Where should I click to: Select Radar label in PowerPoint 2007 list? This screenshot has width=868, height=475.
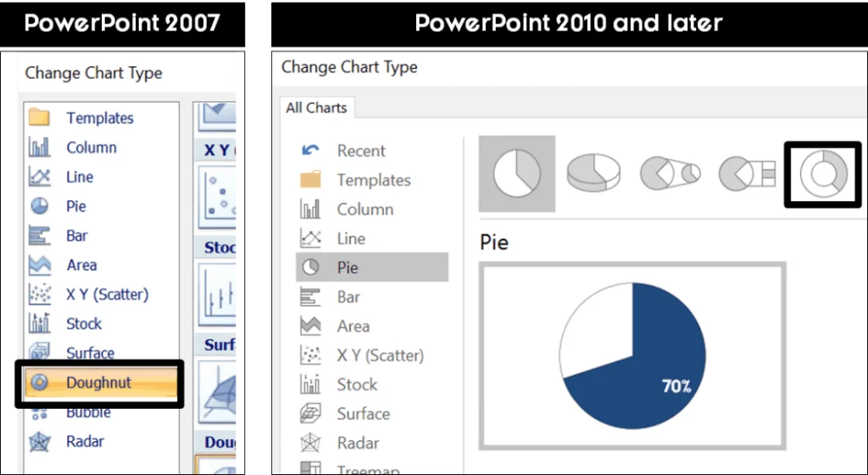[85, 441]
